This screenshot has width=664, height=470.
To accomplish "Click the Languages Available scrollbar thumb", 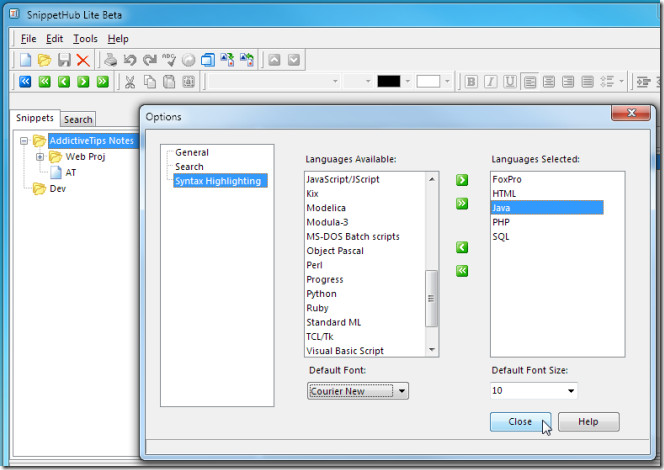I will click(x=431, y=298).
